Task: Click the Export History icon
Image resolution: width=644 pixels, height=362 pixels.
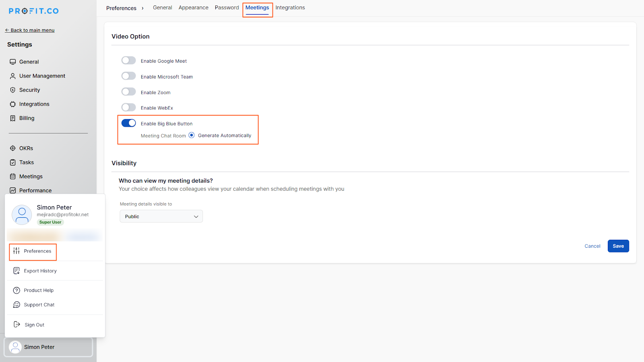Action: pos(17,271)
